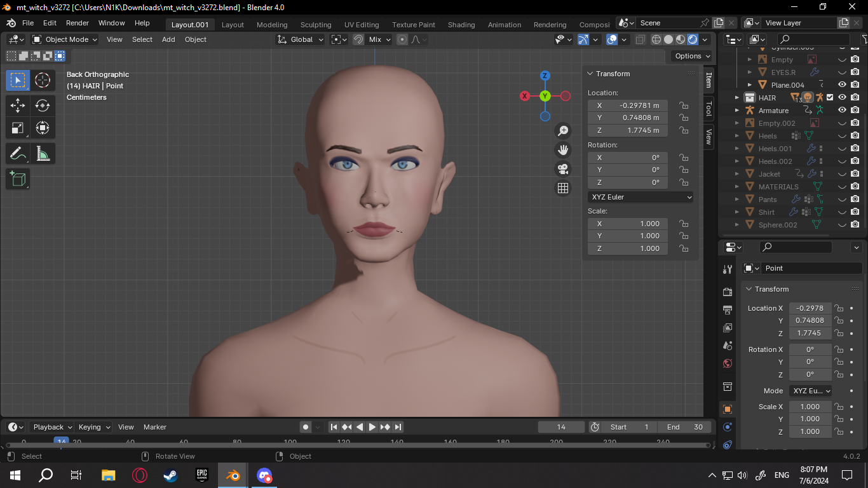Activate the Add Cube tool
Image resolution: width=868 pixels, height=488 pixels.
tap(18, 179)
